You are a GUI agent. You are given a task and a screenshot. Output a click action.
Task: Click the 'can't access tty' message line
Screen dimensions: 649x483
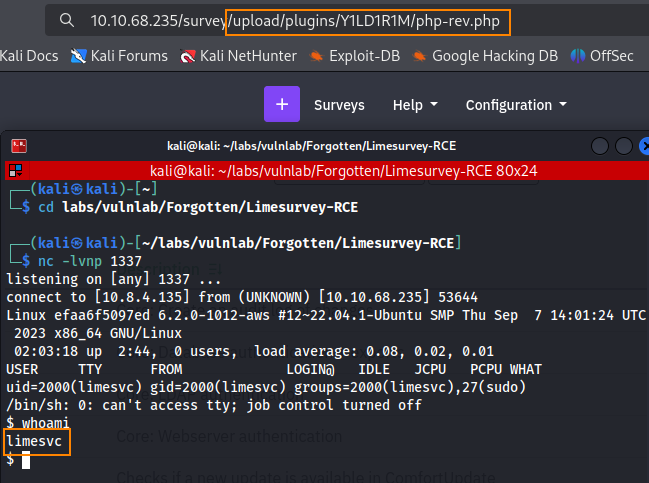214,405
